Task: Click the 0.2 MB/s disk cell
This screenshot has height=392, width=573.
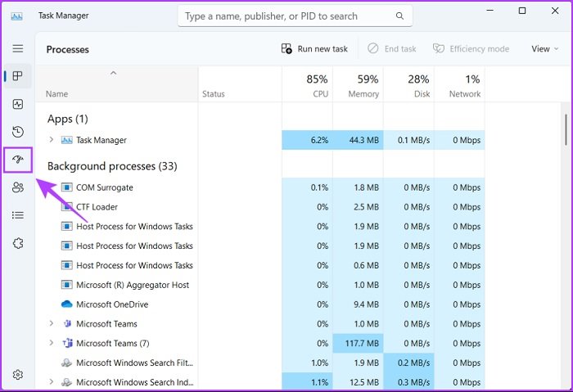Action: click(x=408, y=363)
